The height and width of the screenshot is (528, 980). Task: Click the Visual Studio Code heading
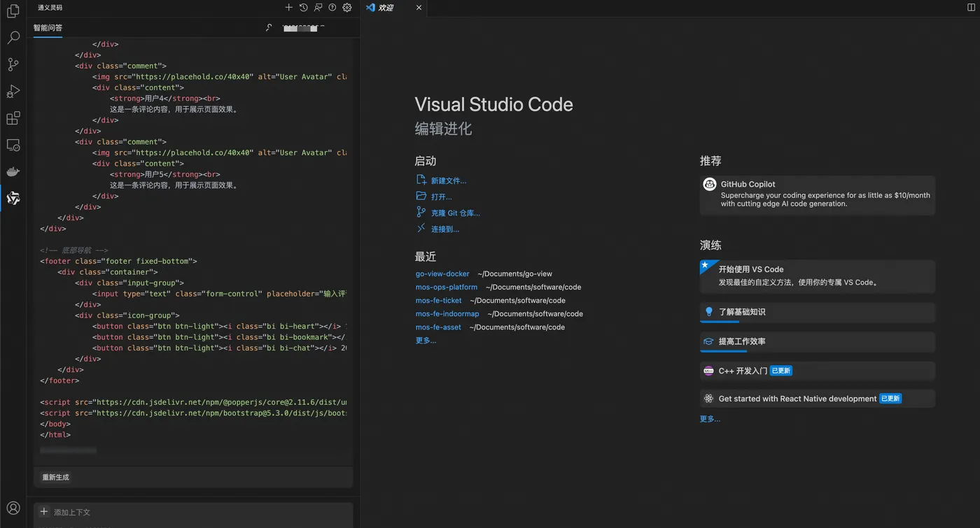tap(493, 105)
